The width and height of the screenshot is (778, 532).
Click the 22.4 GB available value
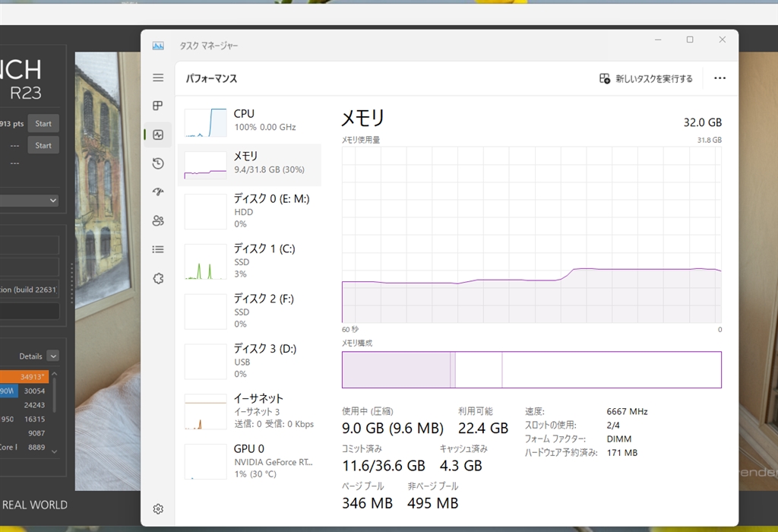(x=482, y=428)
